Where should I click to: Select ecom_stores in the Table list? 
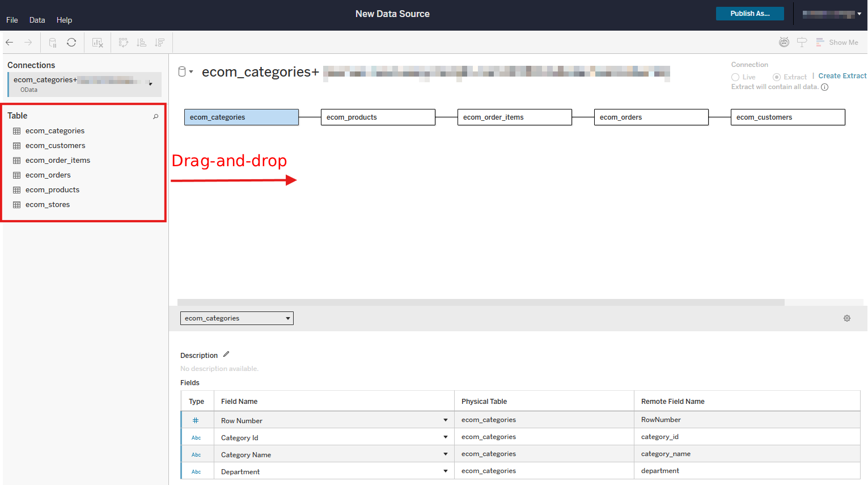(48, 205)
